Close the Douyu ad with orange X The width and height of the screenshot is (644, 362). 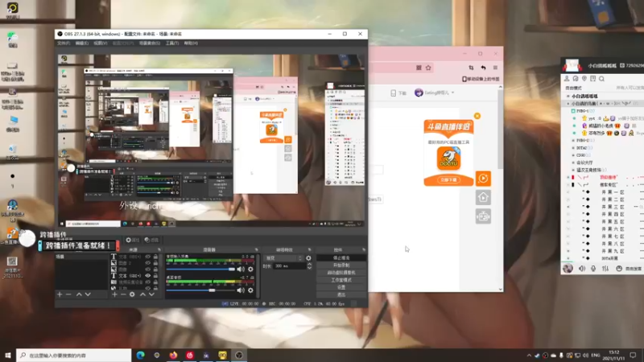477,116
